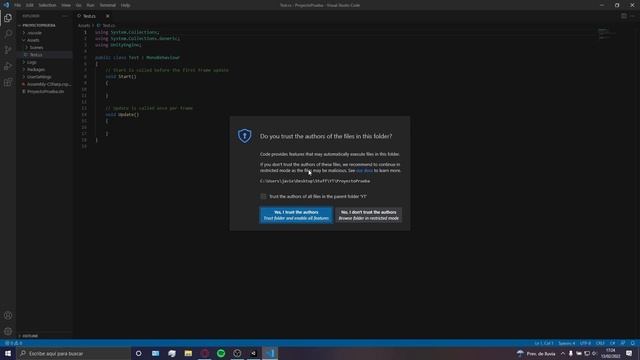Open the File menu
Viewport: 640px width, 360px height.
click(18, 5)
